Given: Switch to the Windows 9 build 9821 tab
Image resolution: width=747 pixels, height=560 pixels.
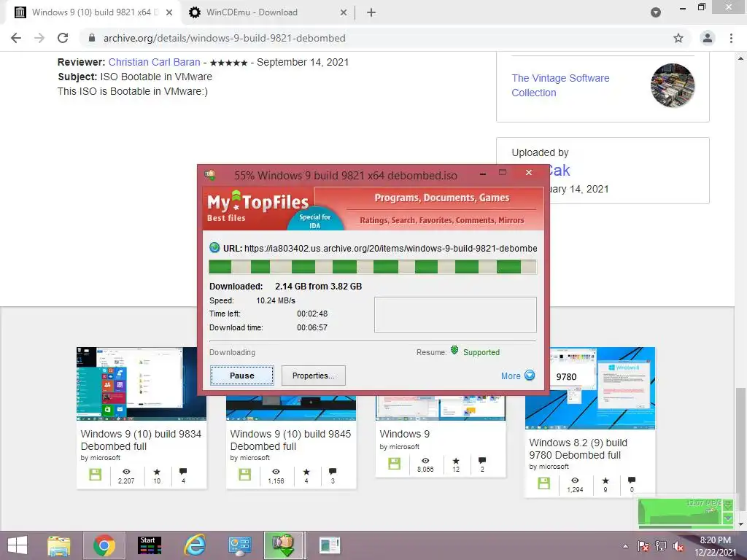Looking at the screenshot, I should [93, 12].
